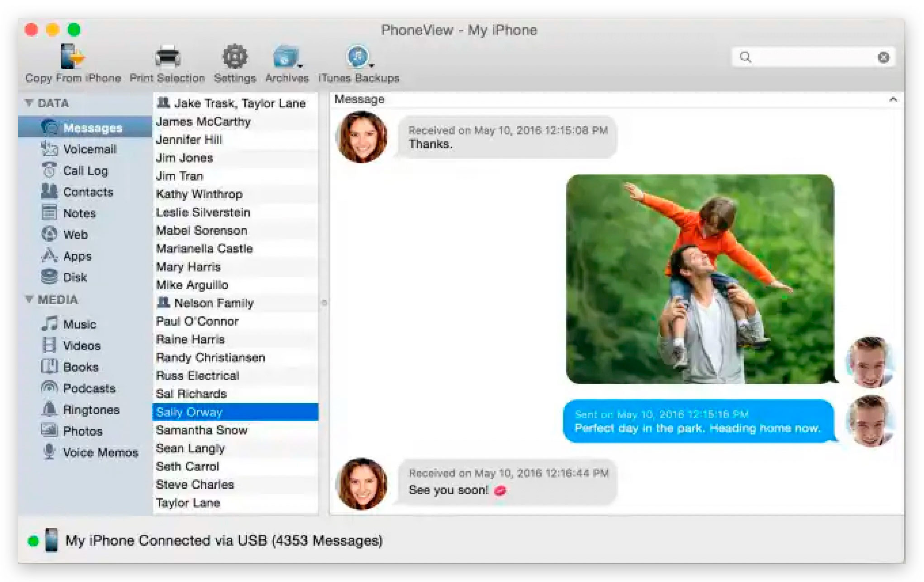This screenshot has height=582, width=924.
Task: Select Jim Jones conversation
Action: 235,157
